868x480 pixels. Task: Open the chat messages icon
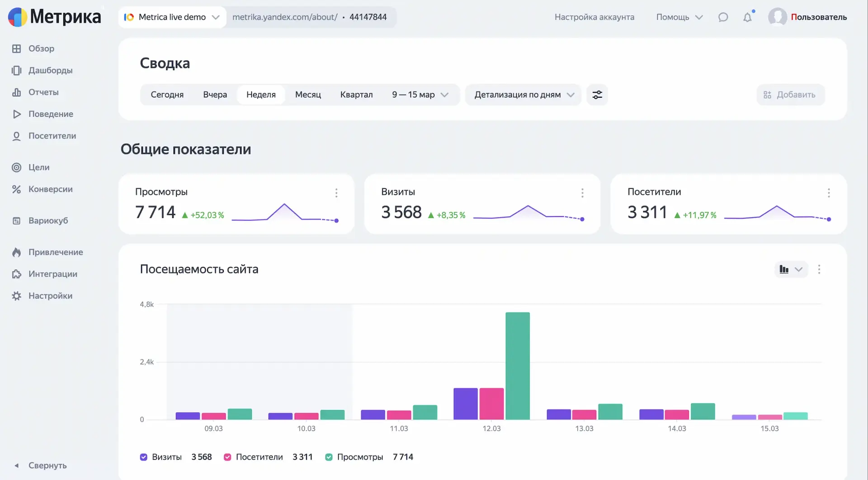(723, 17)
